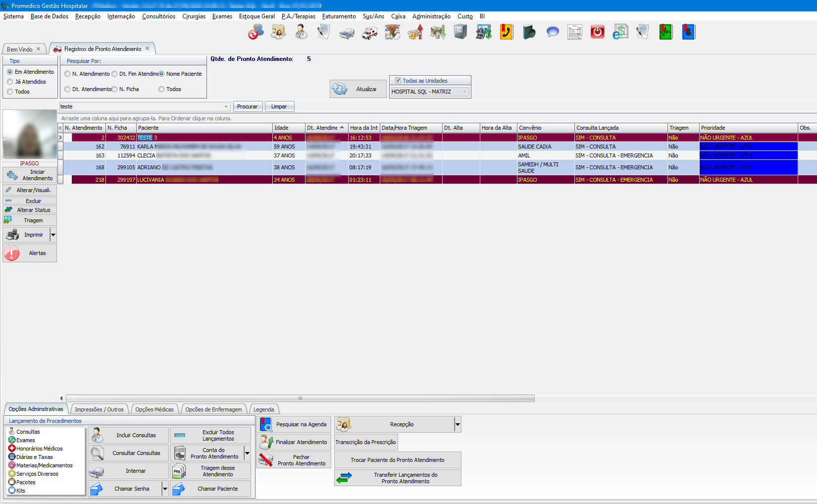Expand the Recepção button dropdown arrow
This screenshot has height=504, width=817.
tap(458, 424)
